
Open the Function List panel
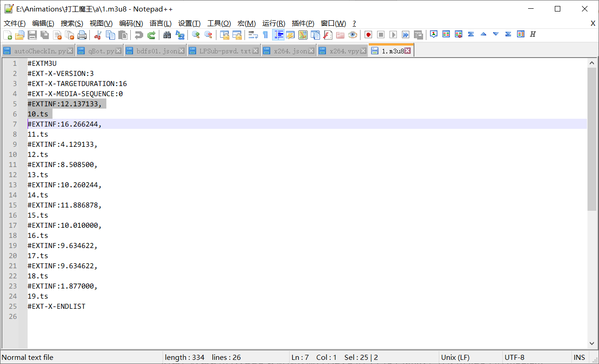click(328, 35)
